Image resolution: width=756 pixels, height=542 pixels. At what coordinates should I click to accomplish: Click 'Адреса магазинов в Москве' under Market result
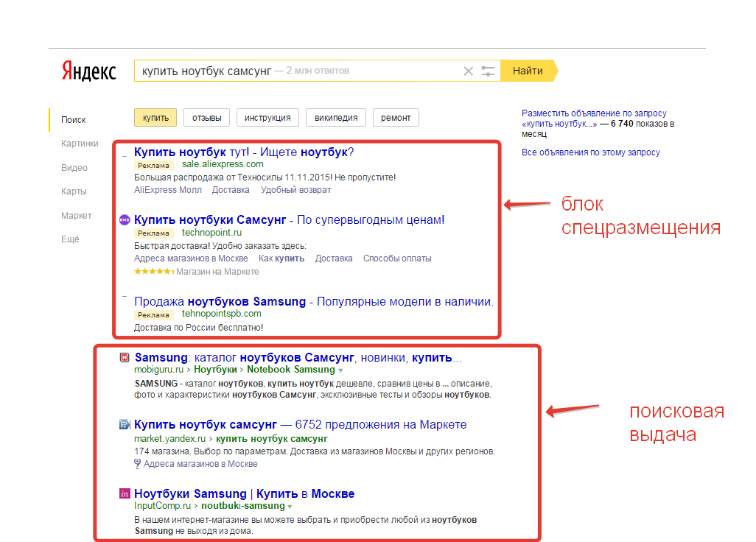(x=200, y=464)
